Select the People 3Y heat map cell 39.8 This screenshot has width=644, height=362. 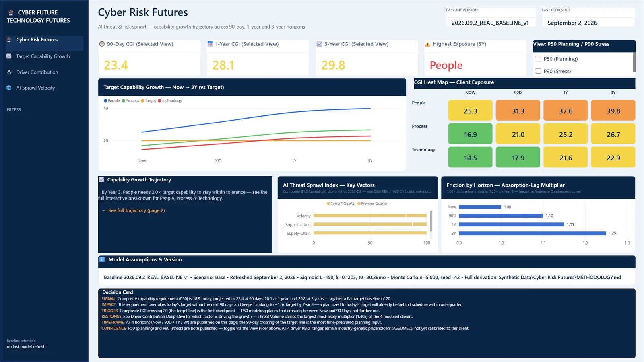[613, 111]
